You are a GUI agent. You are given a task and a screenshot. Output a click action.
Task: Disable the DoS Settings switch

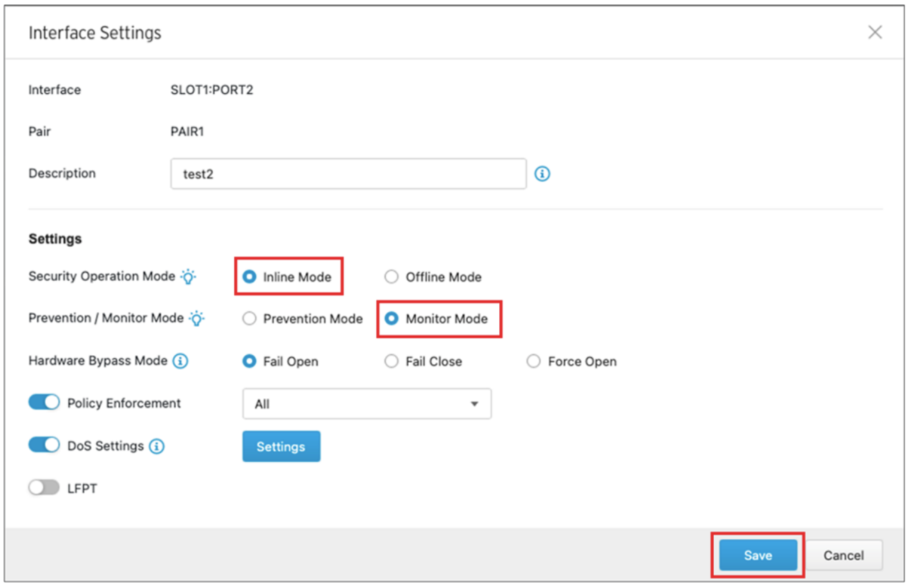coord(44,446)
